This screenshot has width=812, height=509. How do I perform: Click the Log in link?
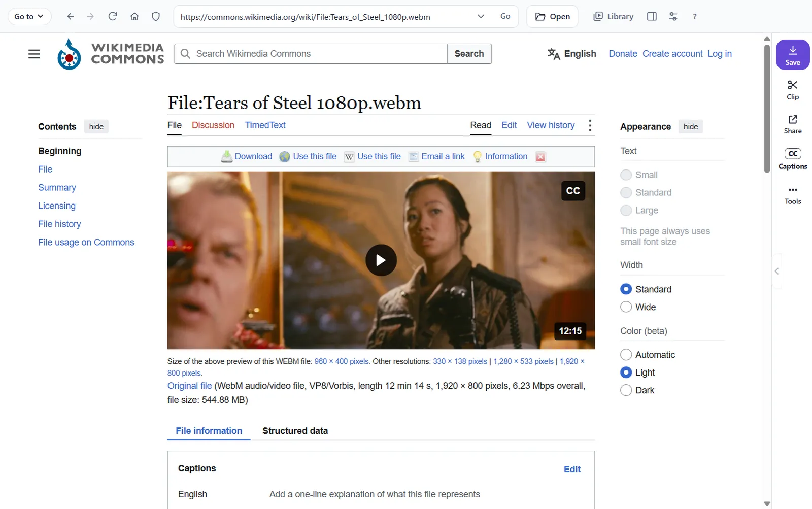(x=720, y=54)
